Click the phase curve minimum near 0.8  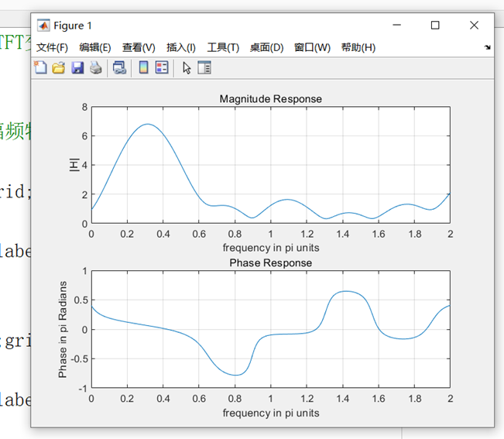click(x=235, y=375)
